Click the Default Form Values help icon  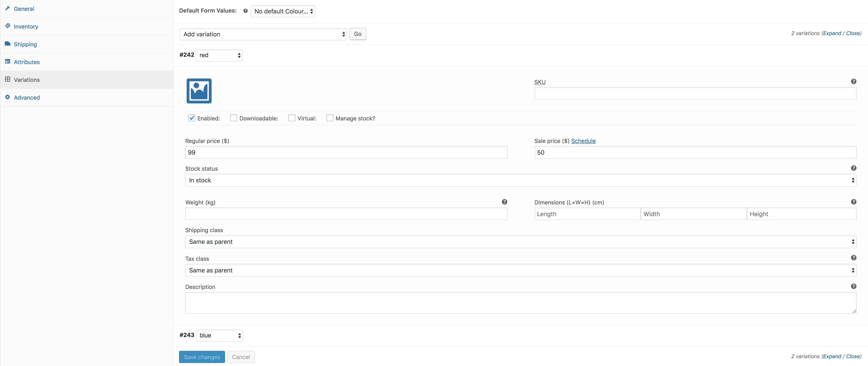(245, 11)
